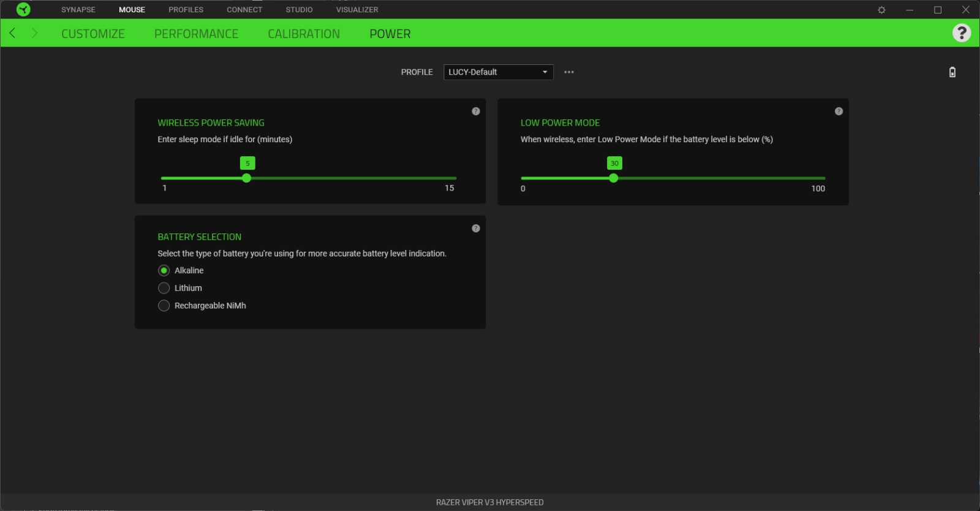
Task: Open the Profiles tab
Action: (x=186, y=10)
